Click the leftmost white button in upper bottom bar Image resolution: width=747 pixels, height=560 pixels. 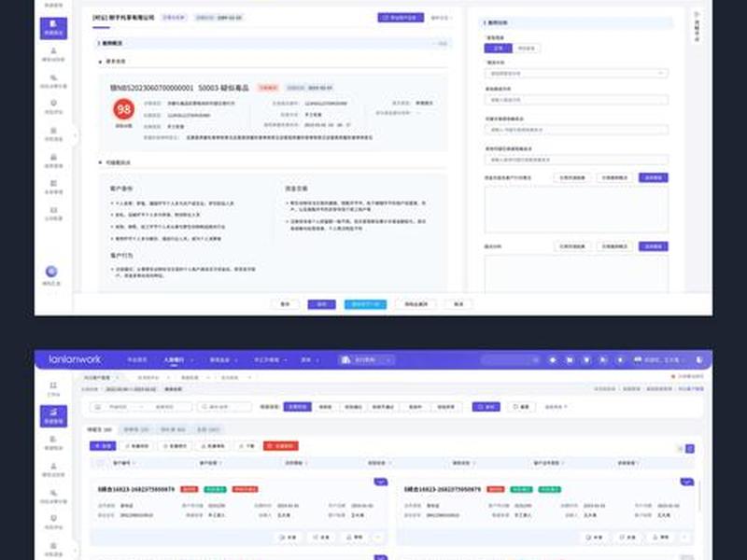pos(285,304)
